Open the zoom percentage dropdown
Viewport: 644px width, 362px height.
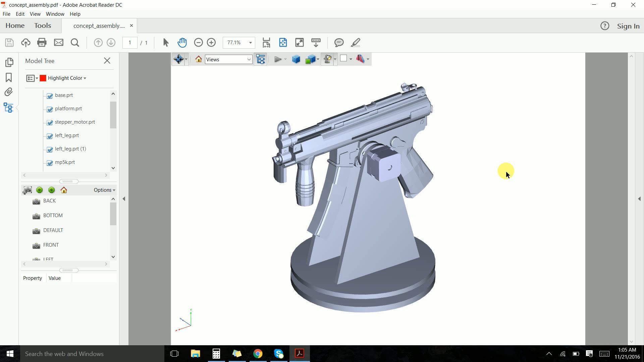250,43
